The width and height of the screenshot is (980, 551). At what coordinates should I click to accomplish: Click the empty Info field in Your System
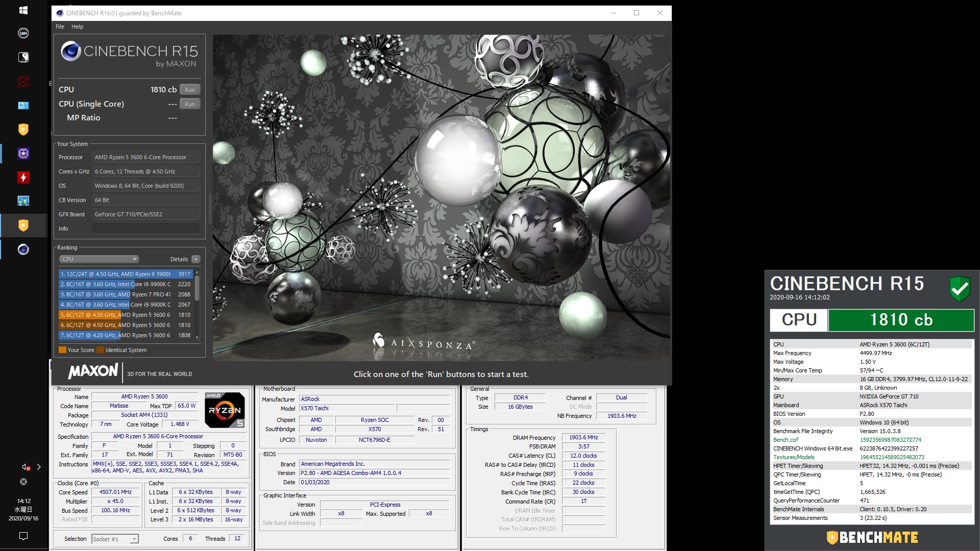pos(146,229)
